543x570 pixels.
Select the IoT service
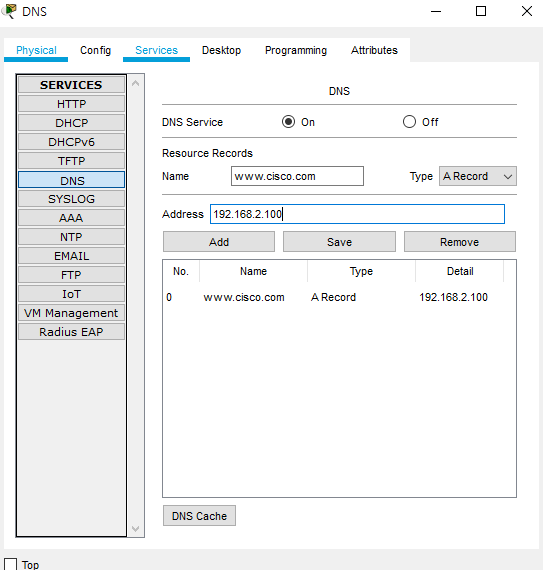(71, 294)
